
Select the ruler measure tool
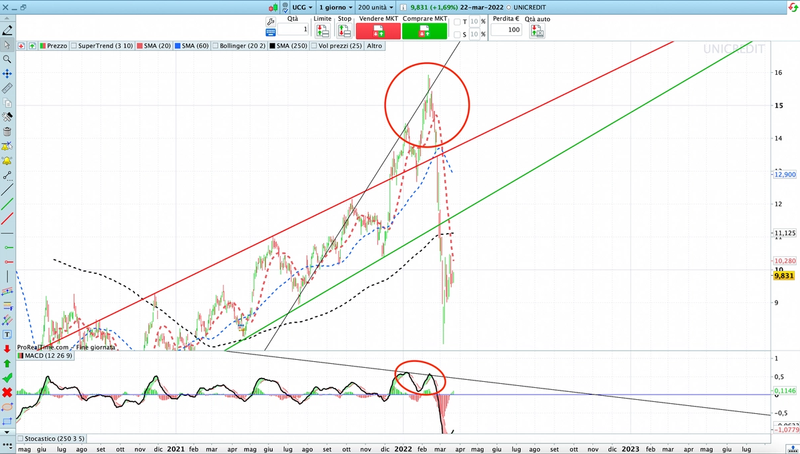(7, 88)
